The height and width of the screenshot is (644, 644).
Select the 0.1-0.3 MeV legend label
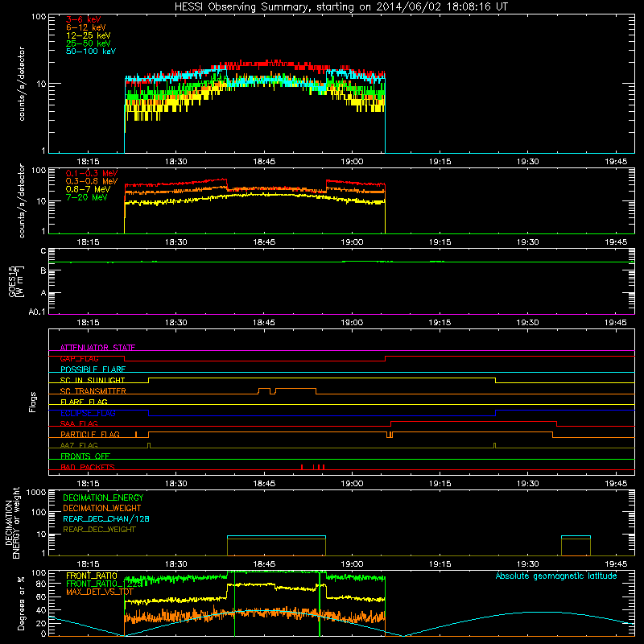[92, 173]
